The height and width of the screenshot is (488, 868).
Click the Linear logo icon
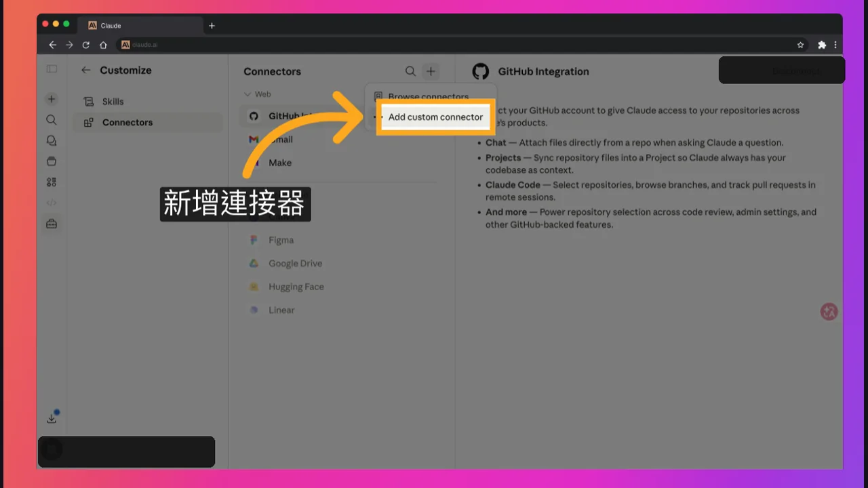tap(254, 310)
